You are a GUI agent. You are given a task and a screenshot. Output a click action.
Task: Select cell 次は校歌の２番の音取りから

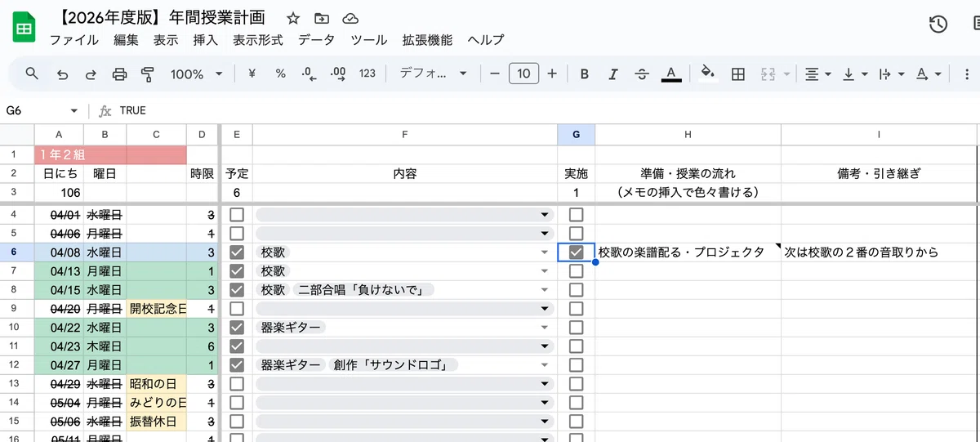click(x=880, y=252)
